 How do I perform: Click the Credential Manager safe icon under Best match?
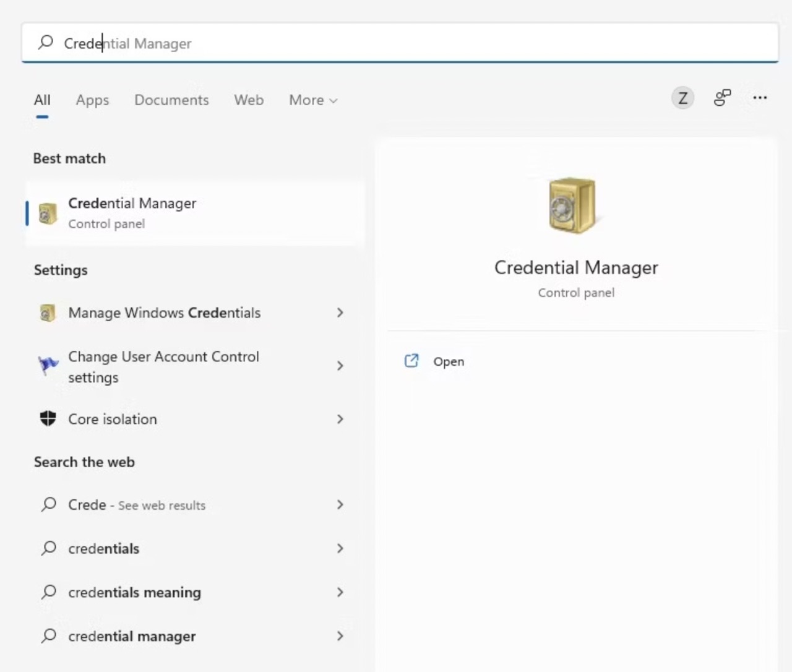point(47,213)
